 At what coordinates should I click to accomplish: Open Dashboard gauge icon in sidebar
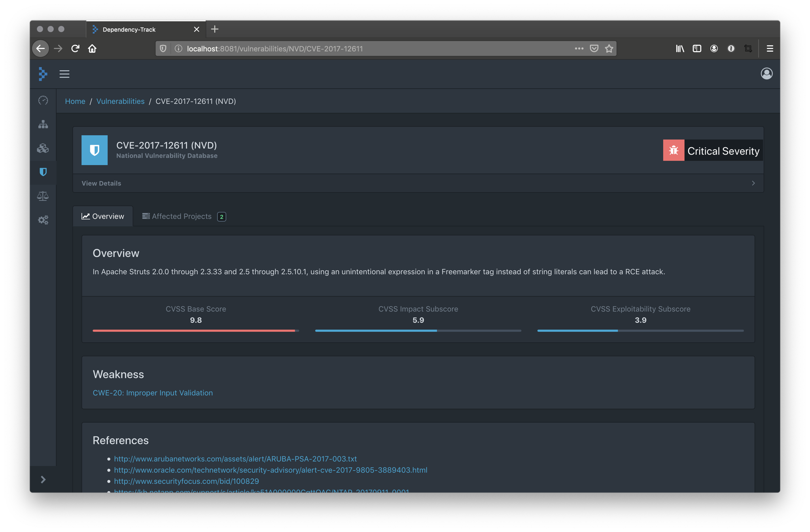(x=43, y=100)
